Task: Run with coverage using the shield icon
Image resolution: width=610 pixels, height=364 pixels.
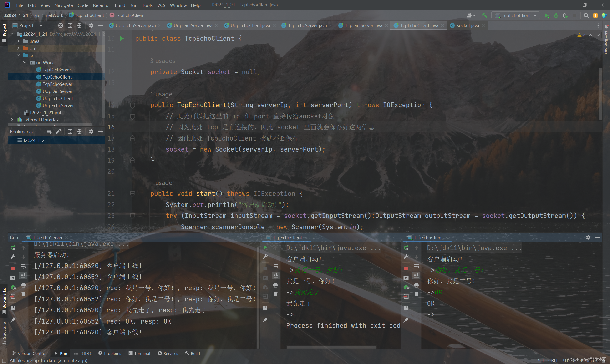Action: tap(565, 15)
